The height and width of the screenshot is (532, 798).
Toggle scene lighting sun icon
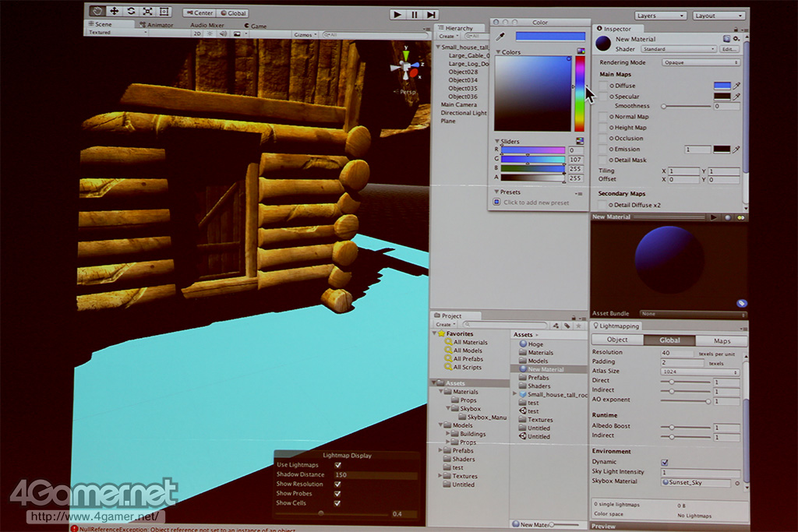pyautogui.click(x=210, y=34)
